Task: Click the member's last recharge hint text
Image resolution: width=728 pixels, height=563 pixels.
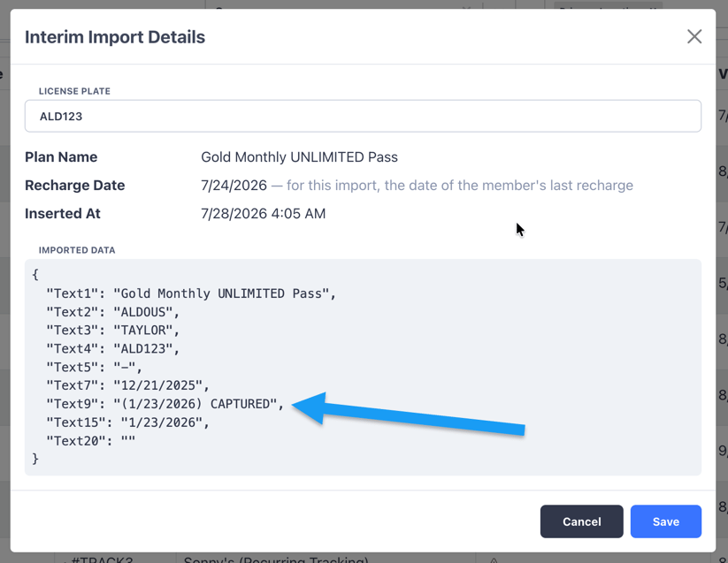Action: click(x=452, y=186)
